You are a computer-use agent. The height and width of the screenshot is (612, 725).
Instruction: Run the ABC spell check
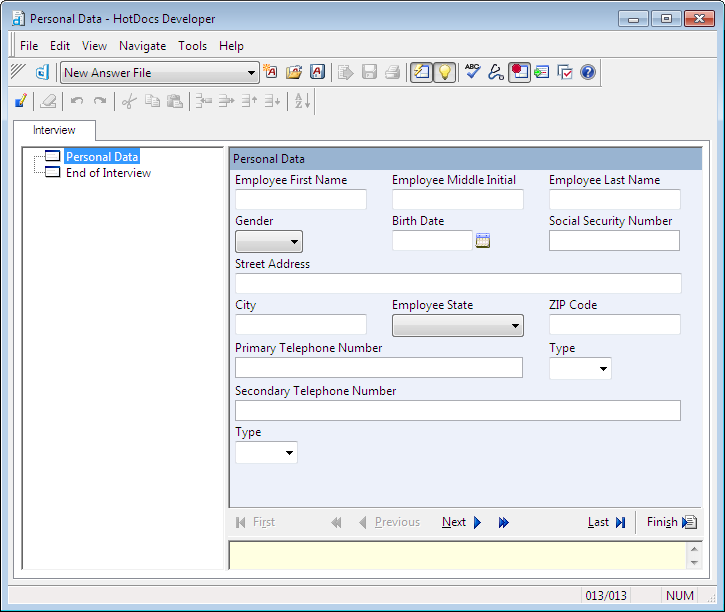click(x=472, y=72)
